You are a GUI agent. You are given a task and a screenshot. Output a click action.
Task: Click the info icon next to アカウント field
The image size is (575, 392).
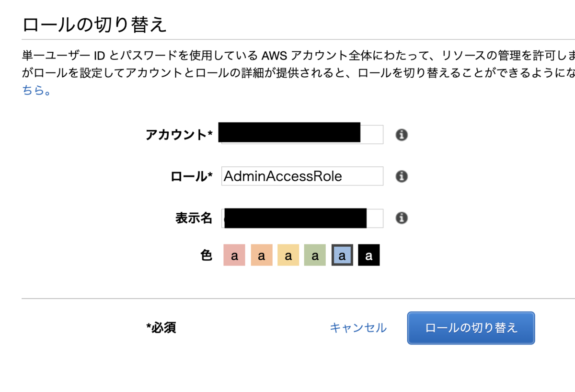click(x=402, y=135)
